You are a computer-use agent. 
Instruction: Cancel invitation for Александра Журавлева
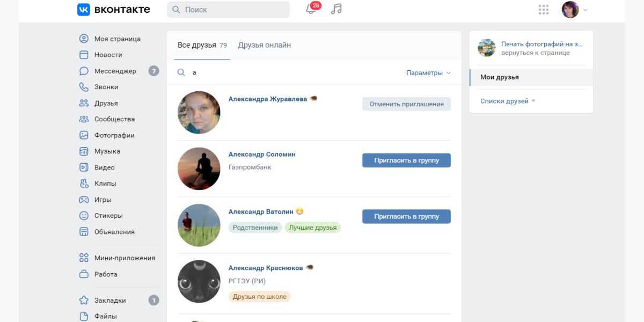tap(406, 104)
